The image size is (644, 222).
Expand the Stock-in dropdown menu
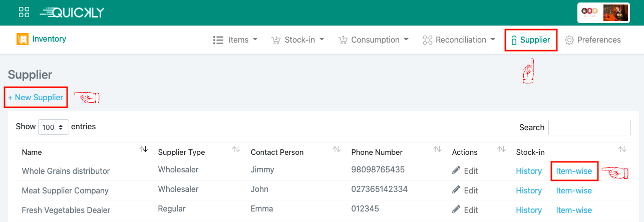pyautogui.click(x=297, y=40)
